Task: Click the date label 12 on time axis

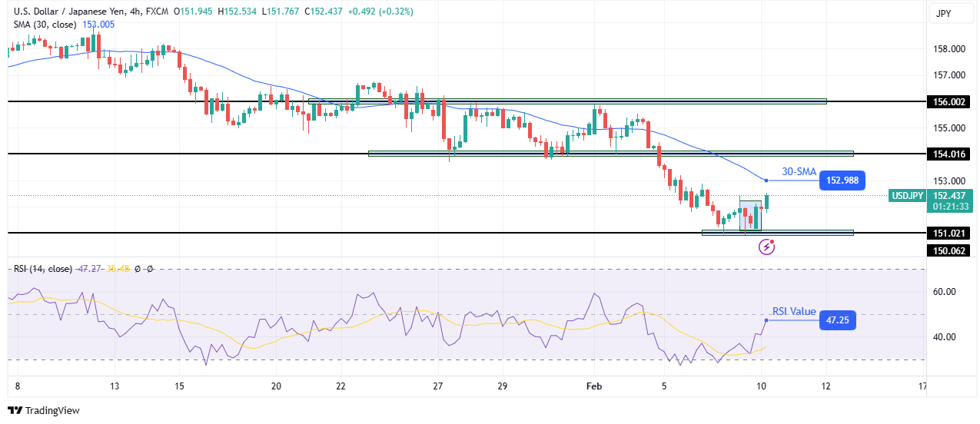Action: 826,386
